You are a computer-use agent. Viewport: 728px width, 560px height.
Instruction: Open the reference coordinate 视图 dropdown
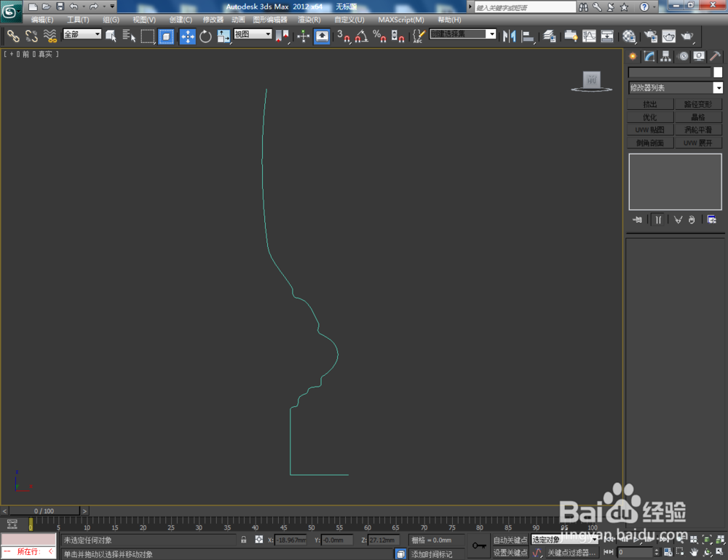(x=253, y=34)
